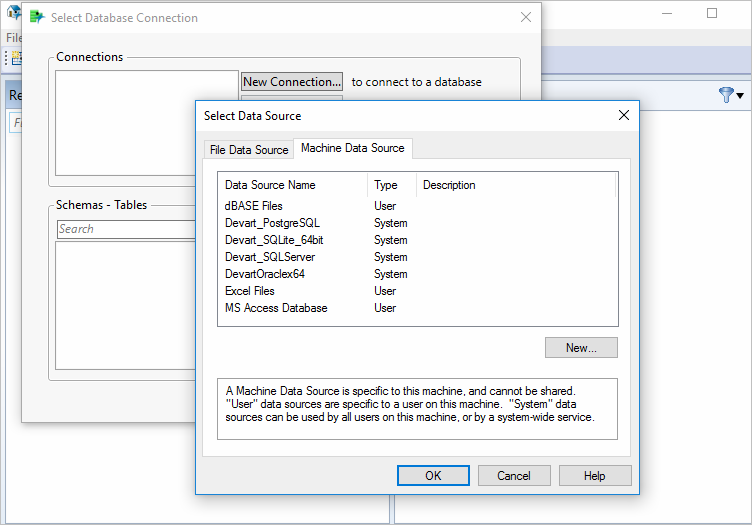Open Help for data sources

coord(595,476)
